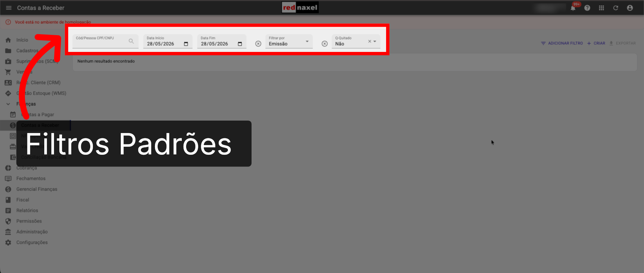Open Contas a Pagar in the sidebar

point(38,115)
